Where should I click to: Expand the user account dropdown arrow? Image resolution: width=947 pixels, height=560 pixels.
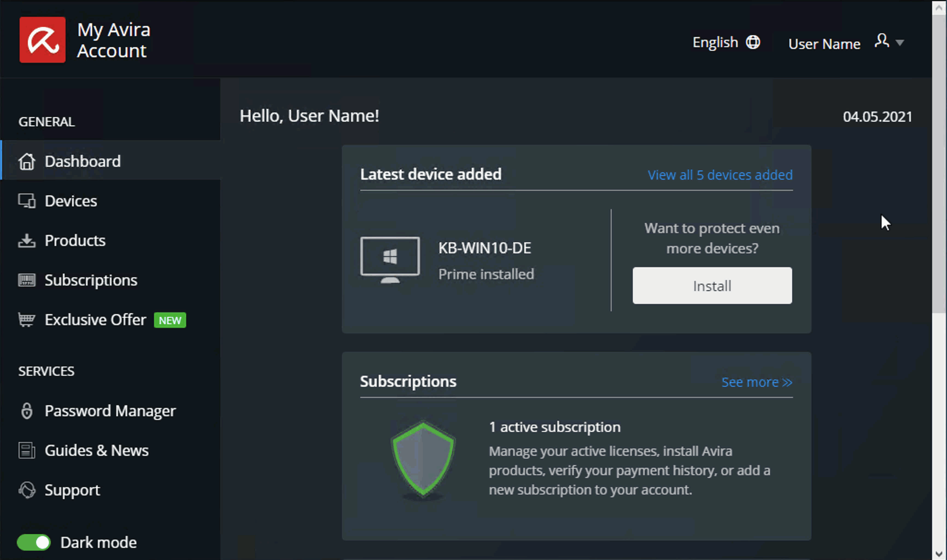[900, 43]
